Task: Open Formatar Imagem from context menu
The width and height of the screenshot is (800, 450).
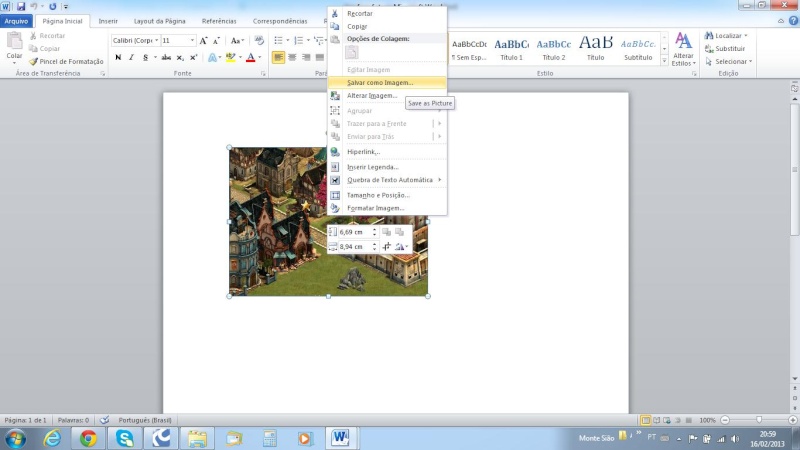Action: coord(387,208)
